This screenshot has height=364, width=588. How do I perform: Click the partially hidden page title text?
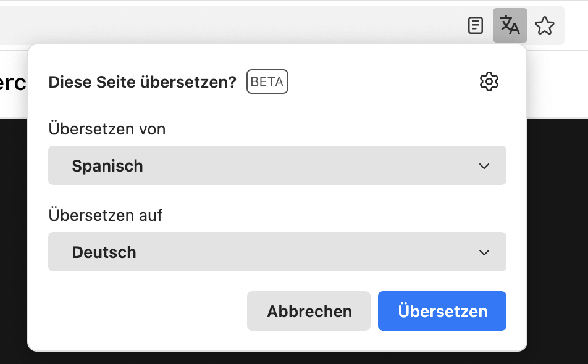tap(12, 83)
